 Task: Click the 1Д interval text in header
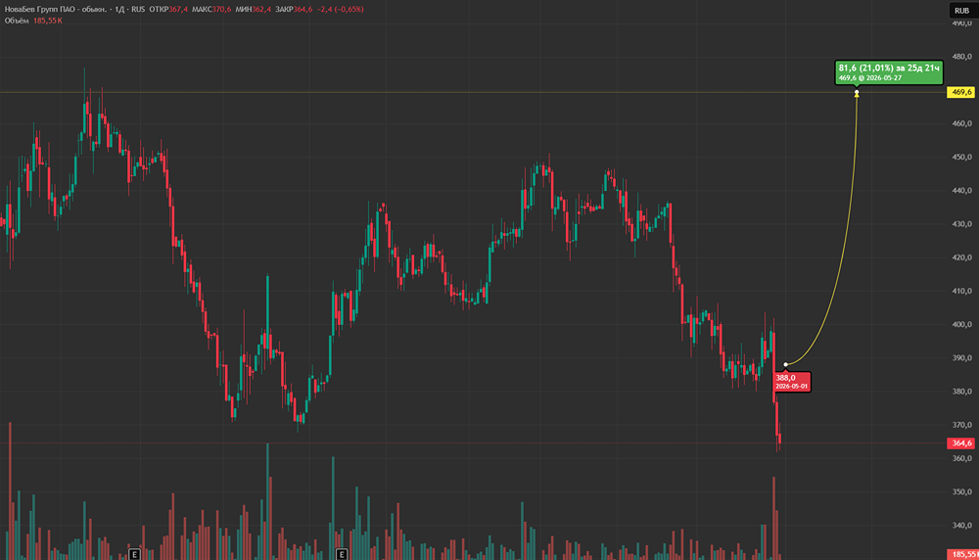click(x=119, y=10)
